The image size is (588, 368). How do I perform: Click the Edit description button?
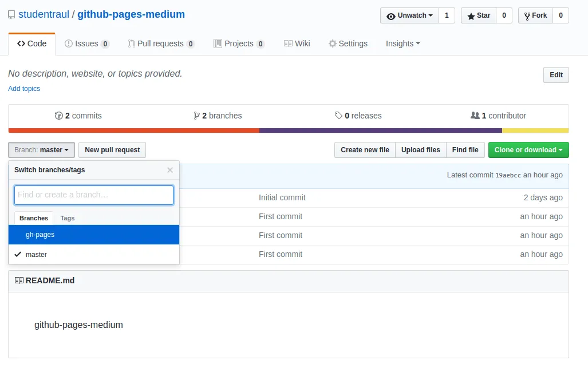[556, 75]
